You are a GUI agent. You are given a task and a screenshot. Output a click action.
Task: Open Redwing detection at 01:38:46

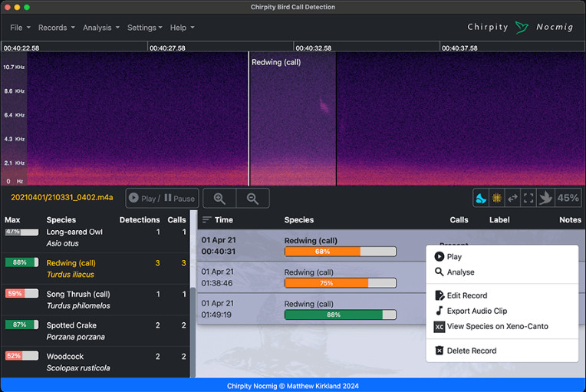[x=311, y=277]
